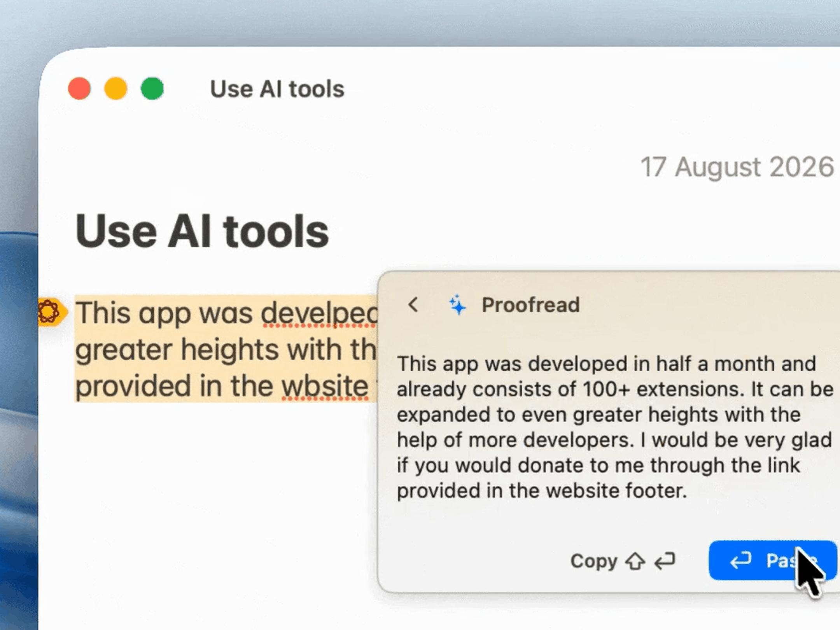This screenshot has width=840, height=630.
Task: Click the orange hexagon AI icon beside paragraph
Action: (51, 312)
